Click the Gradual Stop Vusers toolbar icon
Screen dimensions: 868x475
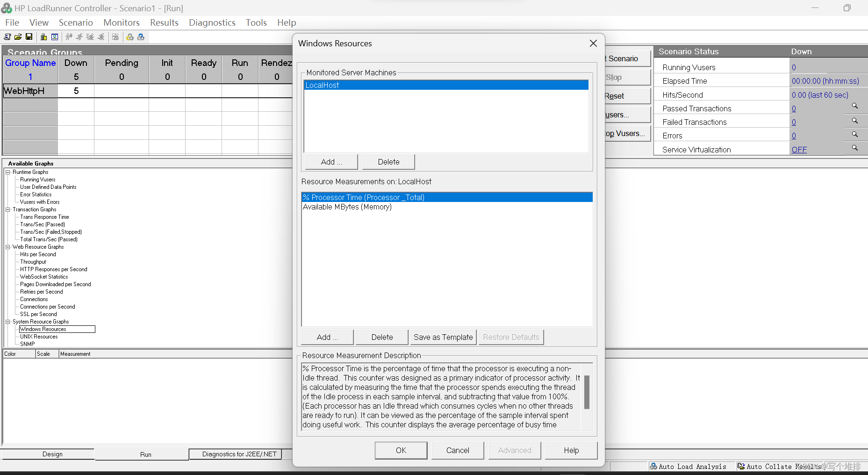click(90, 37)
